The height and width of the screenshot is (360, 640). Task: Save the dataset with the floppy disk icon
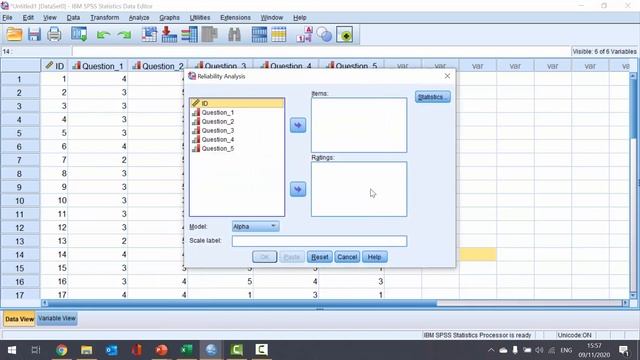click(x=34, y=35)
